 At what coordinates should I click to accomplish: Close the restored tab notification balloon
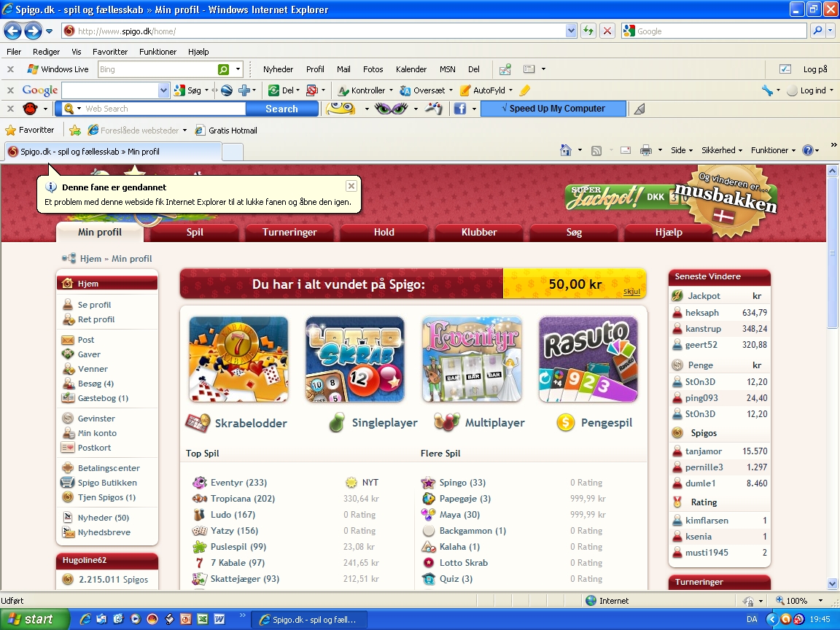coord(351,186)
